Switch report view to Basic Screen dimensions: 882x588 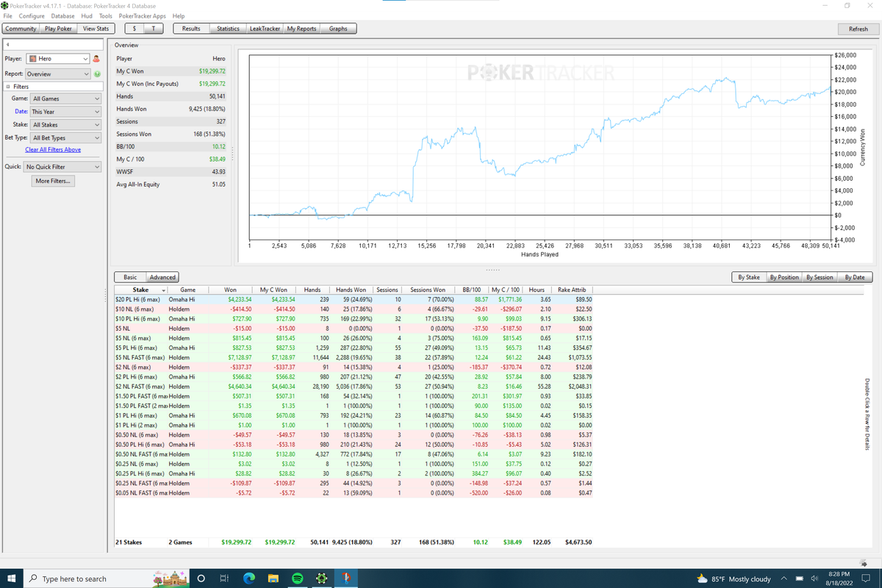(x=130, y=277)
